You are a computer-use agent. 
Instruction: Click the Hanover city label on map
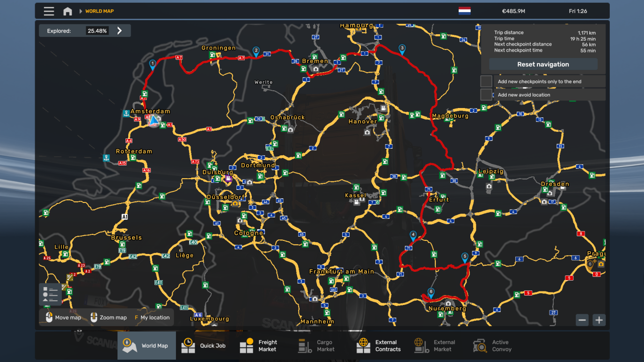tap(362, 122)
